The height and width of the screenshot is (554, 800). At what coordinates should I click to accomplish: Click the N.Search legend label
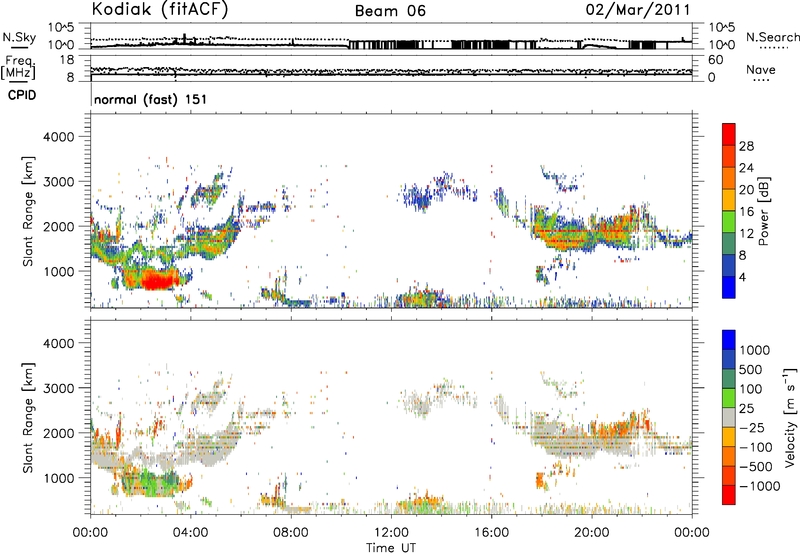[x=773, y=37]
